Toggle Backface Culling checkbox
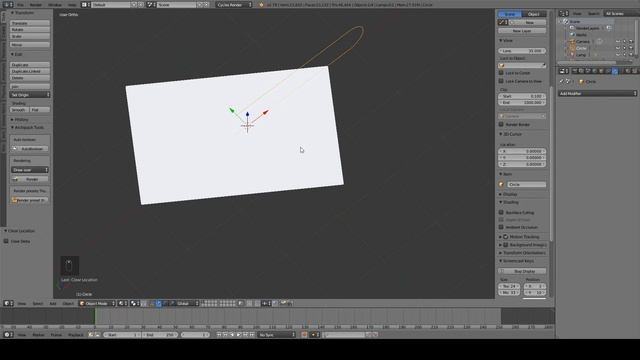 (x=501, y=212)
